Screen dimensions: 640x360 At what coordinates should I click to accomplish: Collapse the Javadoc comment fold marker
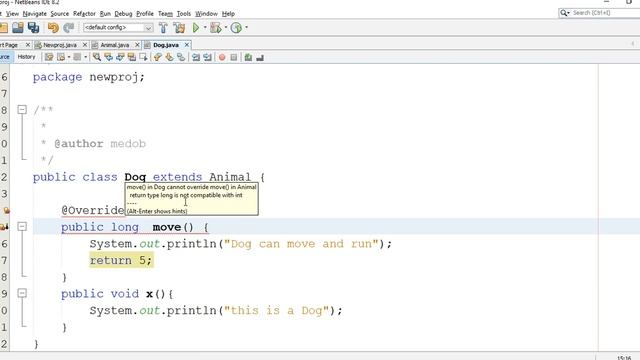point(22,109)
